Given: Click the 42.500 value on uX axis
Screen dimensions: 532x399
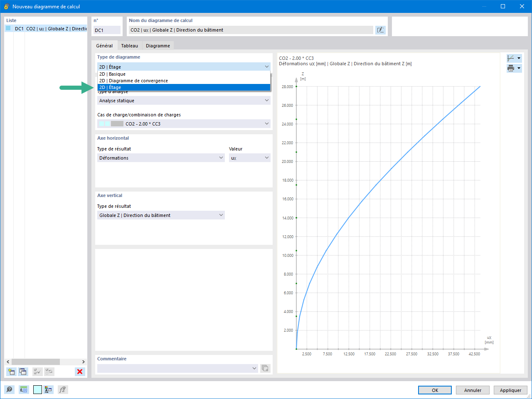Looking at the screenshot, I should click(x=474, y=354).
